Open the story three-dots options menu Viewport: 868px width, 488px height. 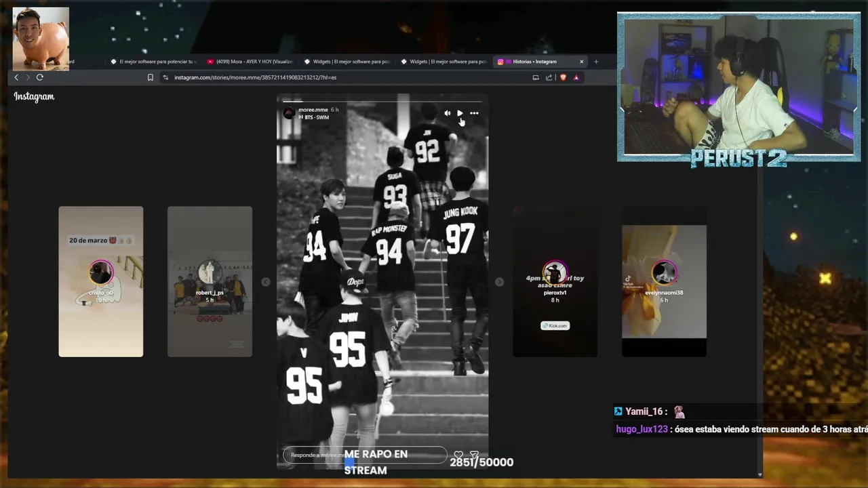pyautogui.click(x=474, y=113)
